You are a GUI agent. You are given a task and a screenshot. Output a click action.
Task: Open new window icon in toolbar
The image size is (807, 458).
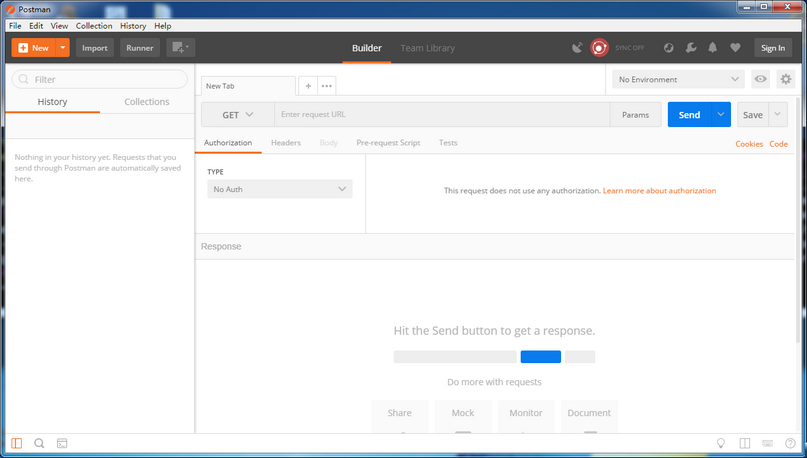(x=180, y=48)
